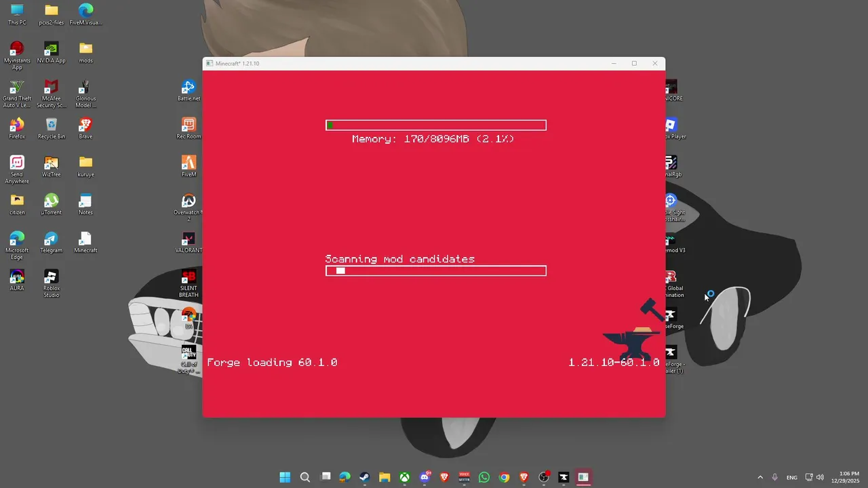The height and width of the screenshot is (488, 868).
Task: Open Overwatch 2 desktop shortcut
Action: (189, 207)
